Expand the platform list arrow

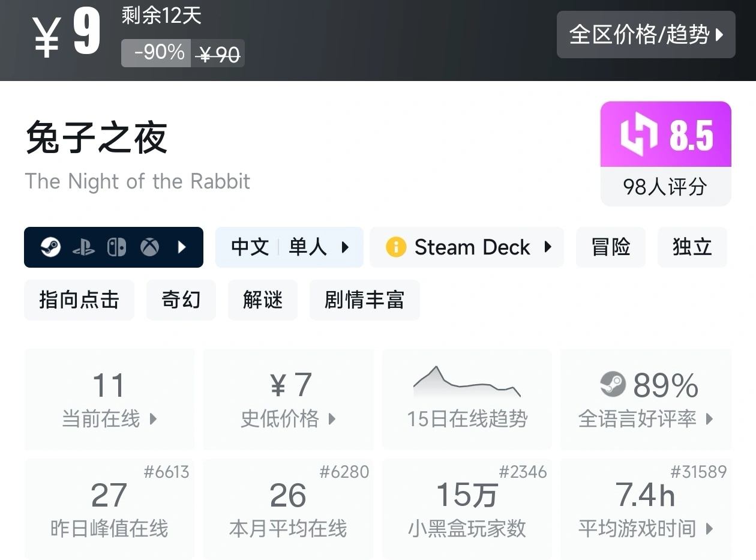[x=182, y=247]
